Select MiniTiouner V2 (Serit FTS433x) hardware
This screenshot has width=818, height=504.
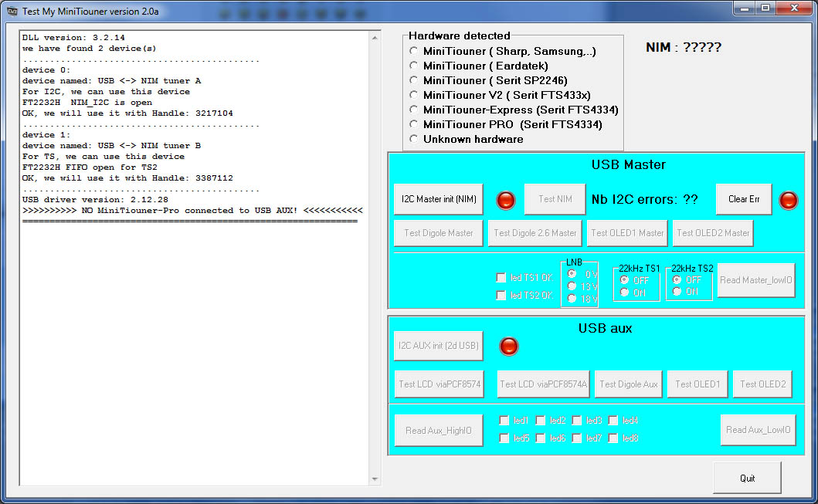tap(413, 95)
